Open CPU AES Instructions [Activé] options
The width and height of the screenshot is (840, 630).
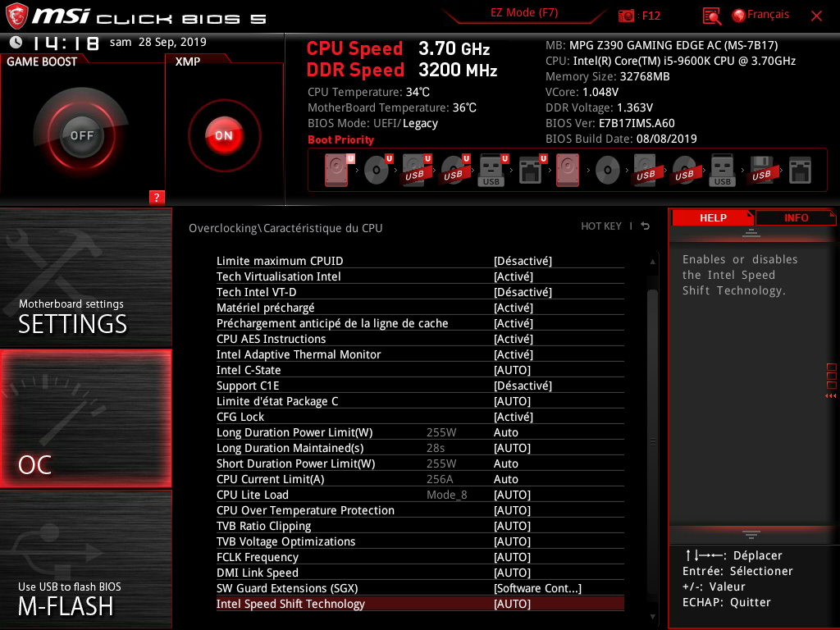point(514,339)
